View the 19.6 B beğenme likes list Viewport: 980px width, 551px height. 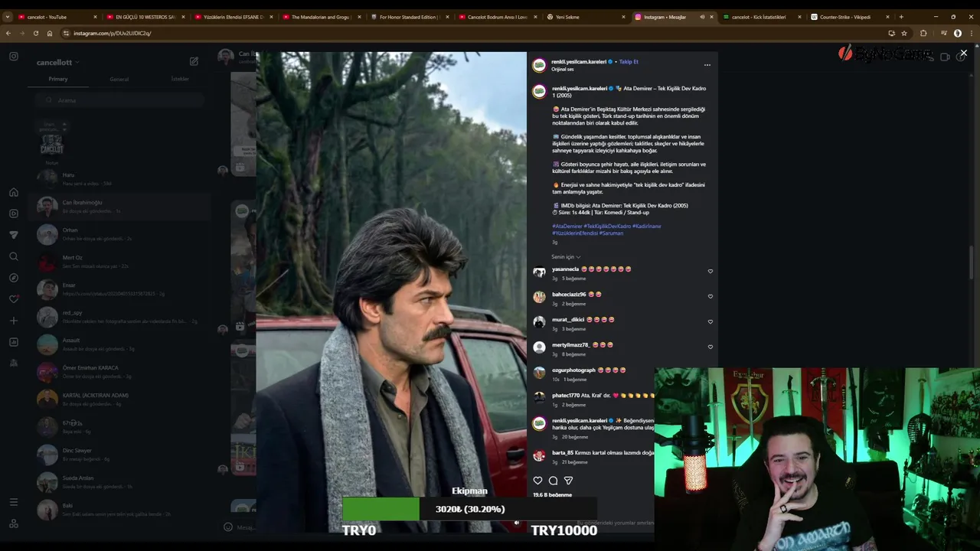point(552,494)
